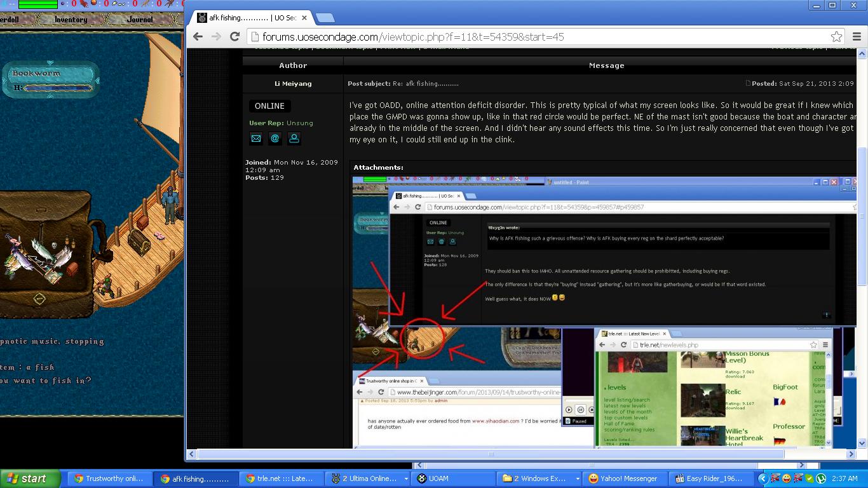Click the uTorrent icon in the system tray
This screenshot has width=868, height=488.
820,478
